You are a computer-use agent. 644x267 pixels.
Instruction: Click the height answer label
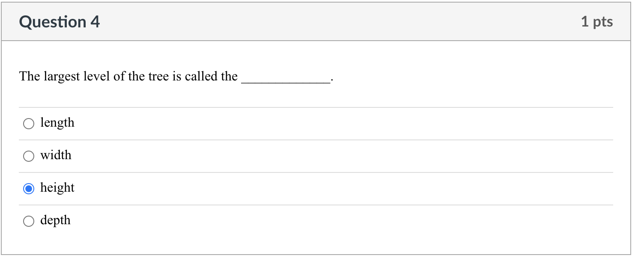[x=57, y=188]
